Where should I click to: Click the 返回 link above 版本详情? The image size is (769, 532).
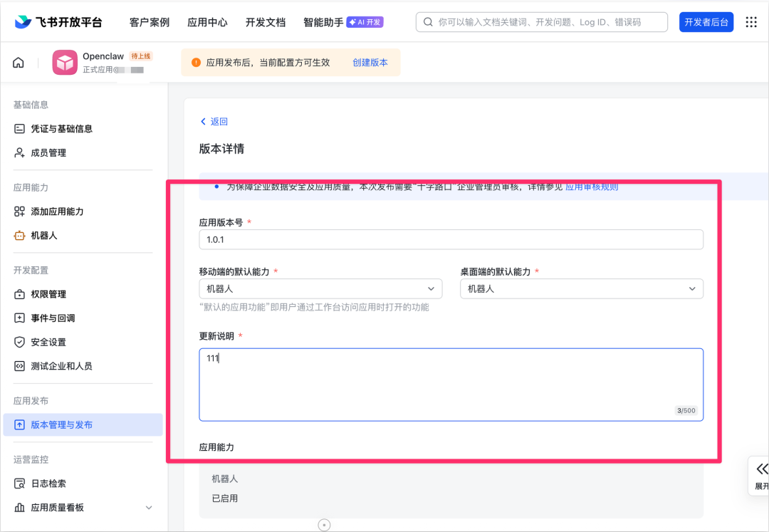(214, 121)
